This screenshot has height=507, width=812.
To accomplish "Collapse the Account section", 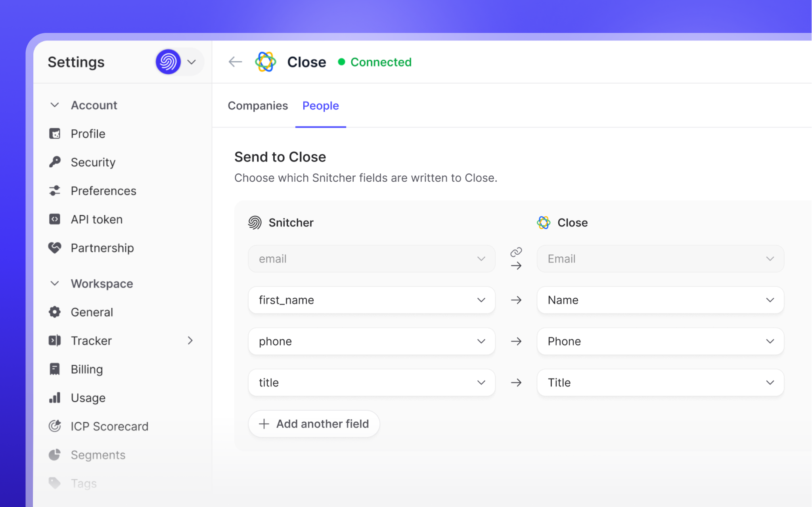I will (x=55, y=105).
